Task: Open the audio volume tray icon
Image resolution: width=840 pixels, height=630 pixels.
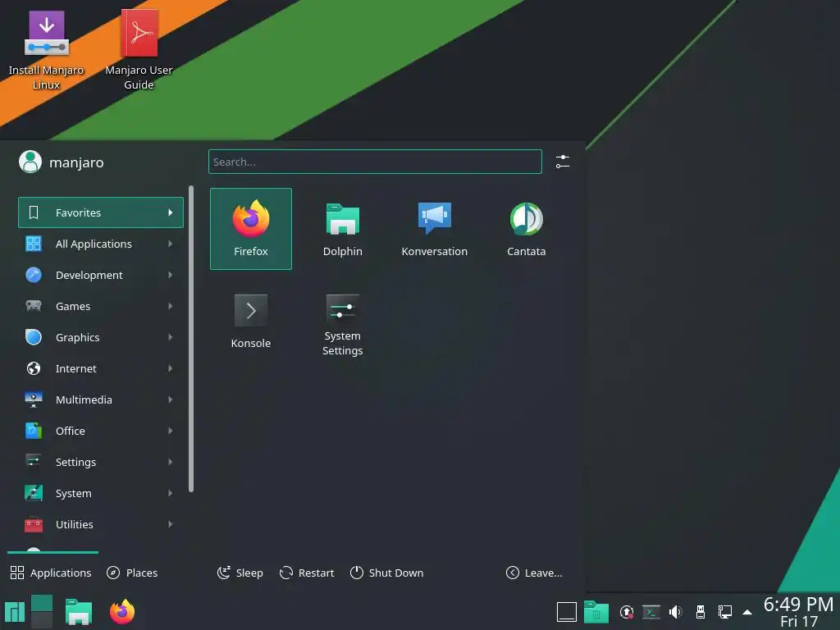Action: coord(676,612)
